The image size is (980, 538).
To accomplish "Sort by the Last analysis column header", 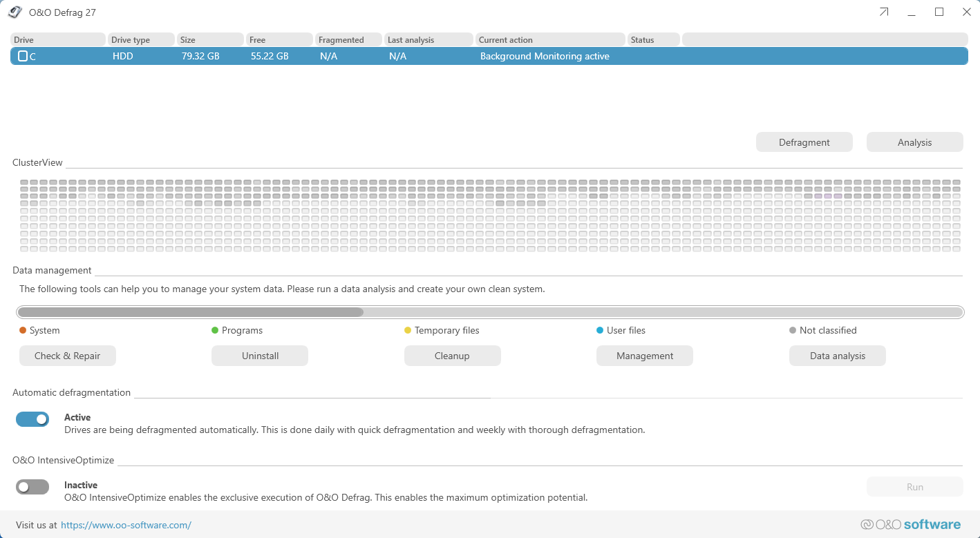I will tap(428, 39).
